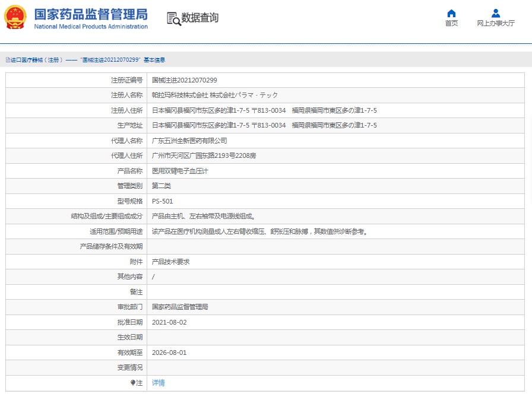Click the agent name 广东五洲全新医药有限公司
This screenshot has height=397, width=532.
click(x=189, y=141)
